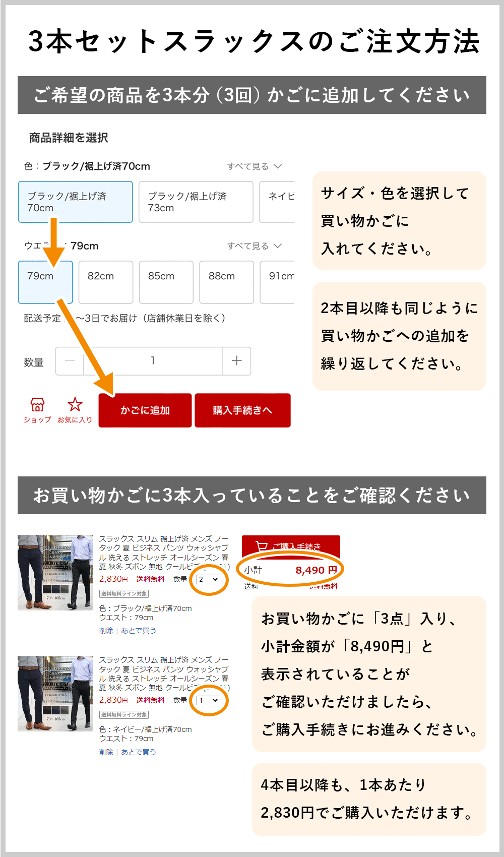Choose the 88cm waist option
The width and height of the screenshot is (504, 857).
226,282
